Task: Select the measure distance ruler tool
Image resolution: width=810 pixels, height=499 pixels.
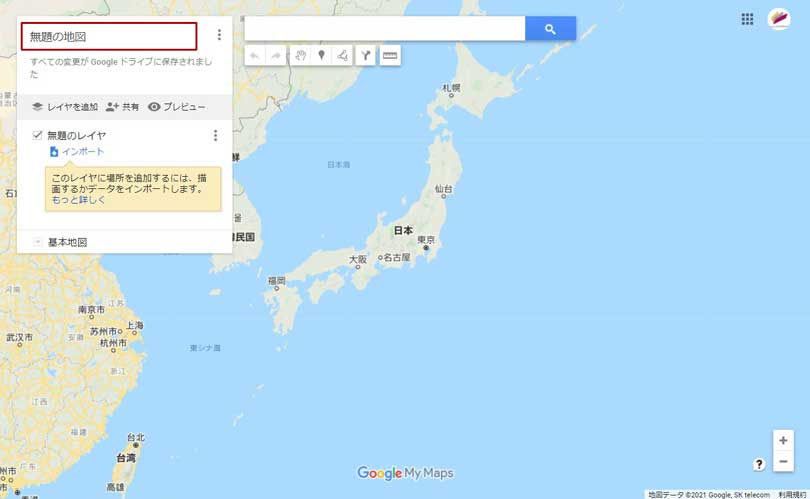Action: click(x=390, y=55)
